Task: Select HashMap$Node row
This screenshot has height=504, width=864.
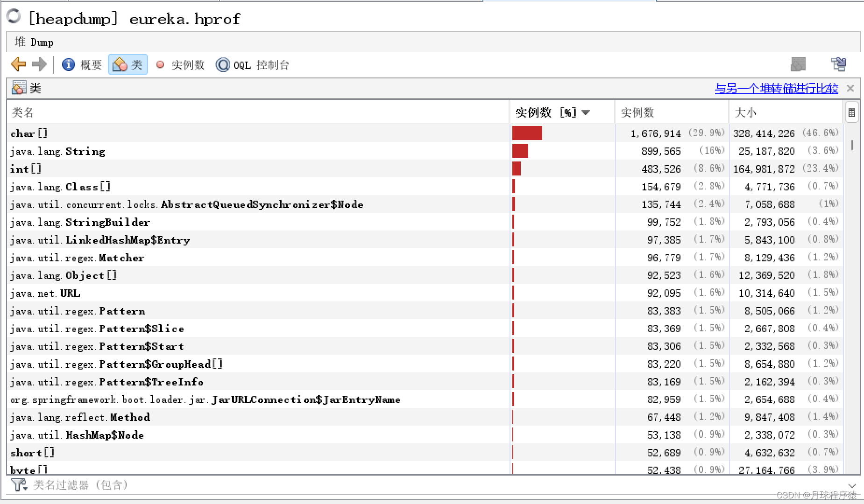Action: coord(425,434)
